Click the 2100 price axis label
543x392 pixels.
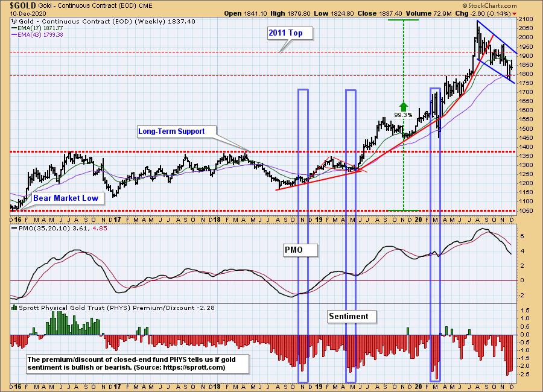pos(526,19)
